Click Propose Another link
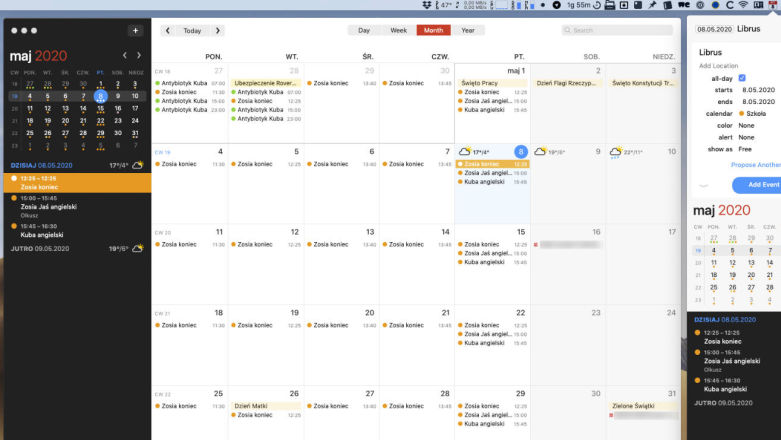781x440 pixels. pos(756,165)
